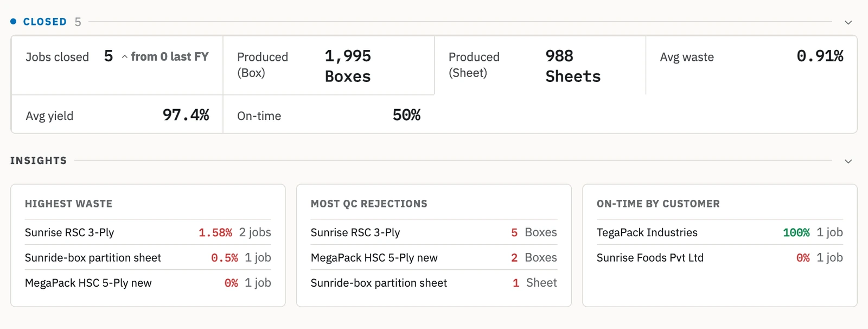Click the 0% waste value for MegaPack
Screen dimensions: 868x329
(x=231, y=283)
